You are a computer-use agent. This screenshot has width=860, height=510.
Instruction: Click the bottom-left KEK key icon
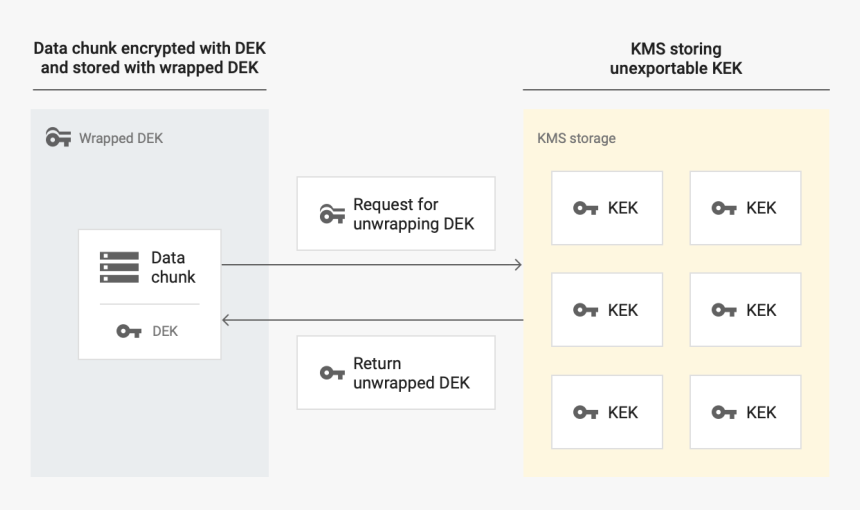[585, 412]
